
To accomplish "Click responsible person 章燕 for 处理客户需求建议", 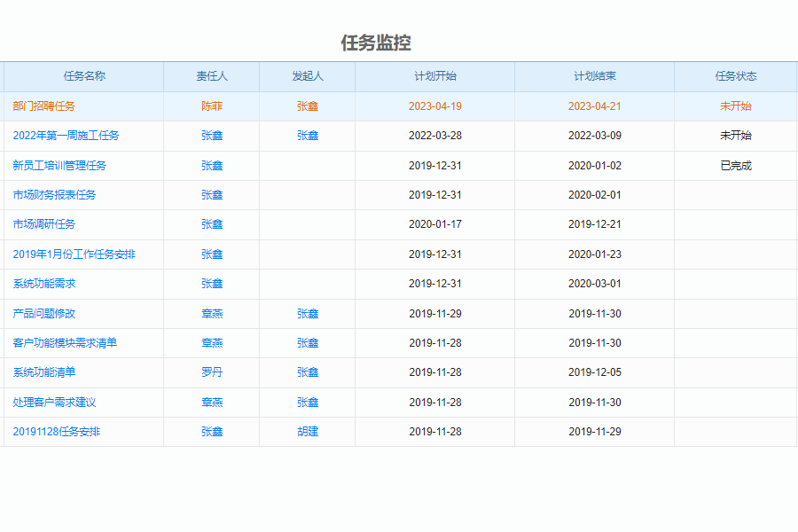I will coord(212,403).
